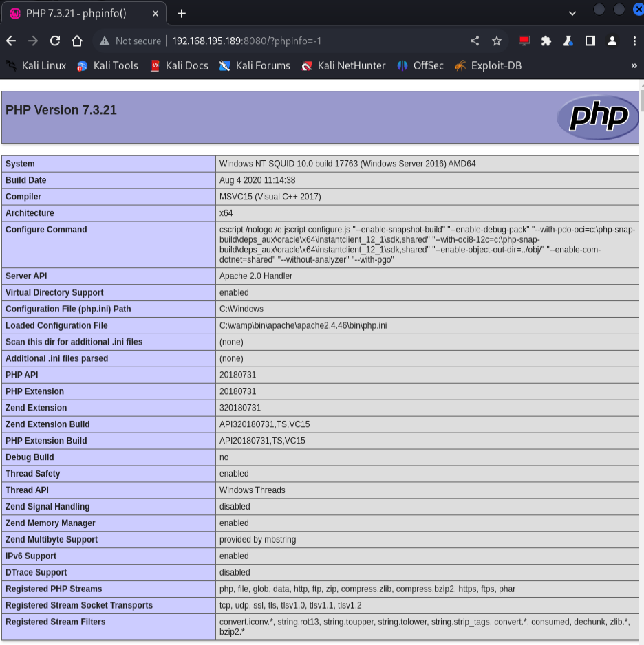This screenshot has width=644, height=645.
Task: Open the browser extensions puzzle-piece icon
Action: (547, 41)
